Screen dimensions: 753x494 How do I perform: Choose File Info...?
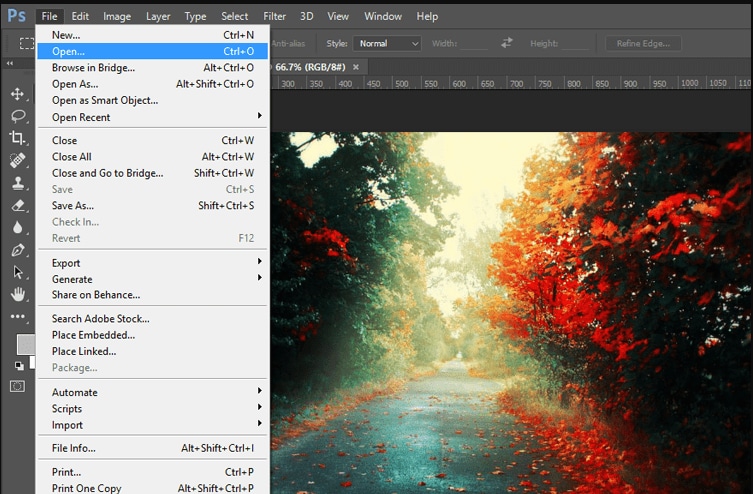pyautogui.click(x=153, y=448)
